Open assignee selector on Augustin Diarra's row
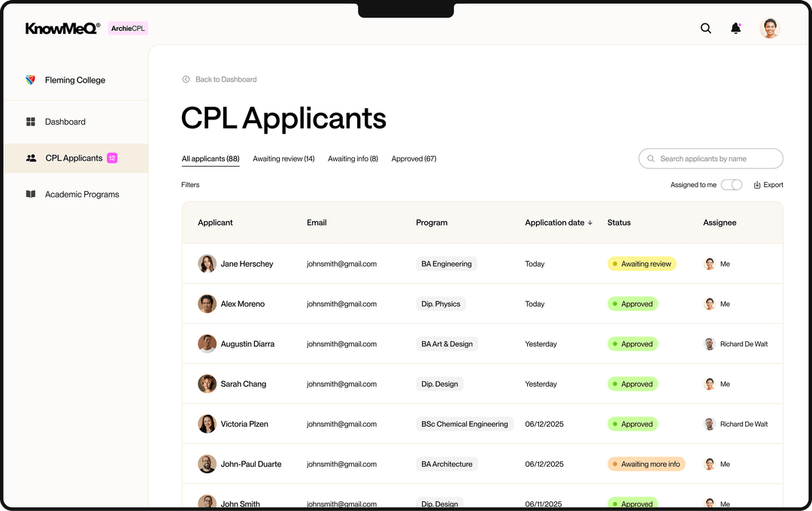This screenshot has height=511, width=812. pos(735,343)
